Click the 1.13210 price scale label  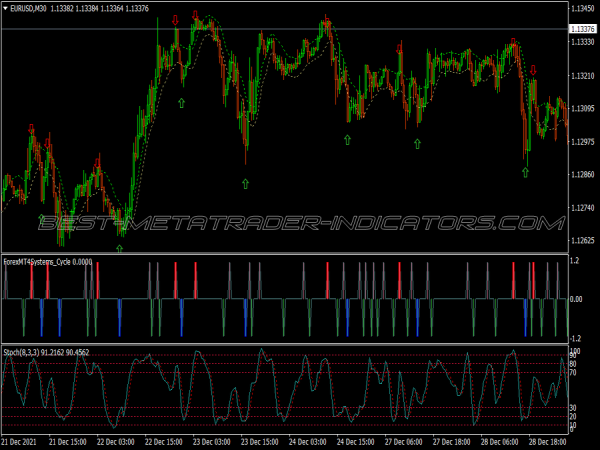click(x=583, y=76)
